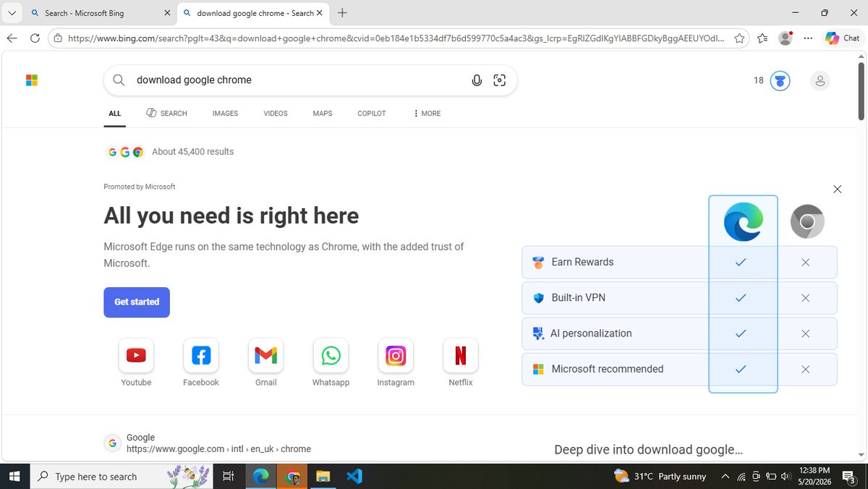Open the Edge profile avatar in the toolbar
868x489 pixels.
[786, 38]
